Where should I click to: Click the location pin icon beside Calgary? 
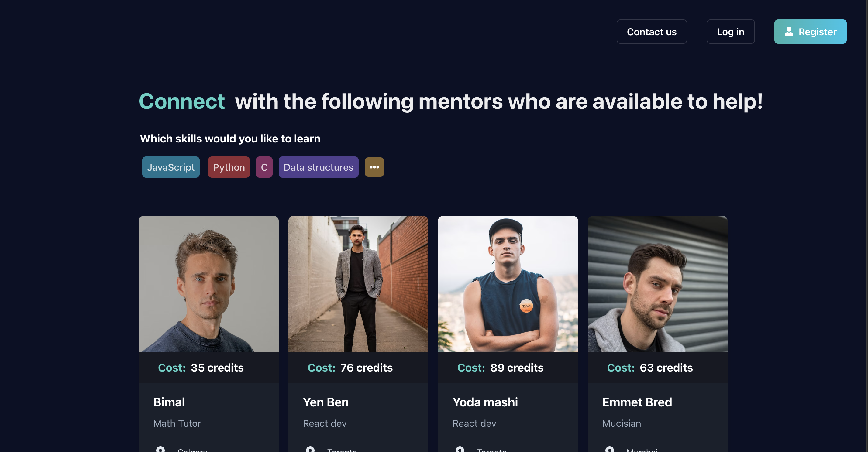click(160, 449)
